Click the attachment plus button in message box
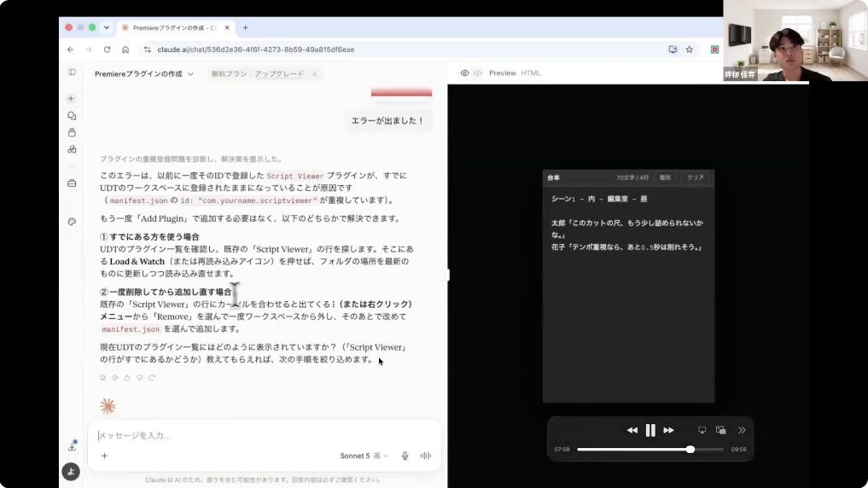868x488 pixels. pyautogui.click(x=105, y=456)
